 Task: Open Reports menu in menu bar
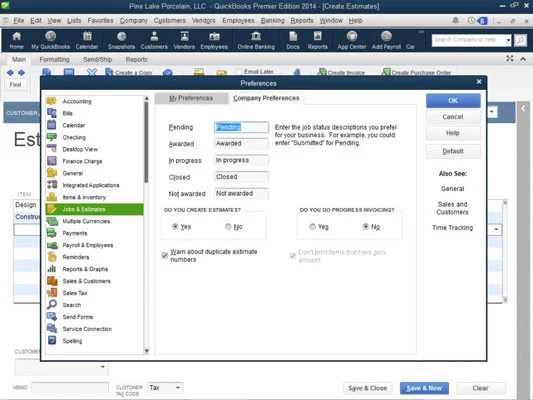coord(302,20)
